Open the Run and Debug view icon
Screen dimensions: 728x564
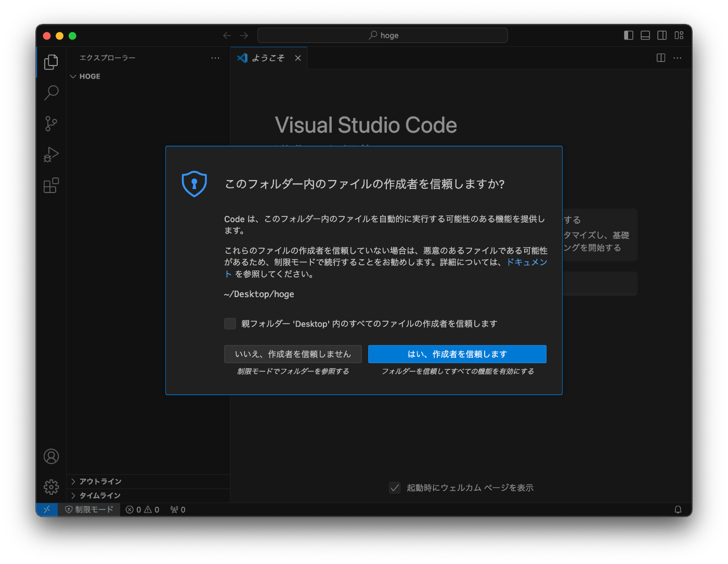pyautogui.click(x=51, y=155)
